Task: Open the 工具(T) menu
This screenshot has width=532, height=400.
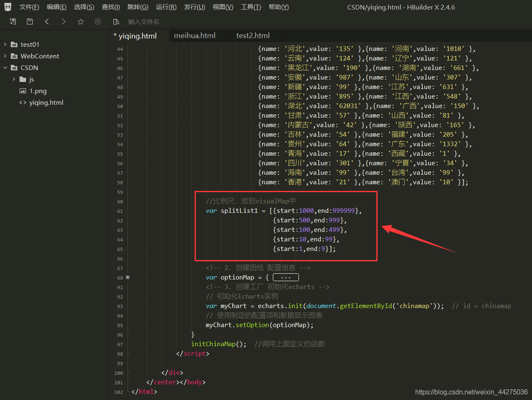Action: 251,7
